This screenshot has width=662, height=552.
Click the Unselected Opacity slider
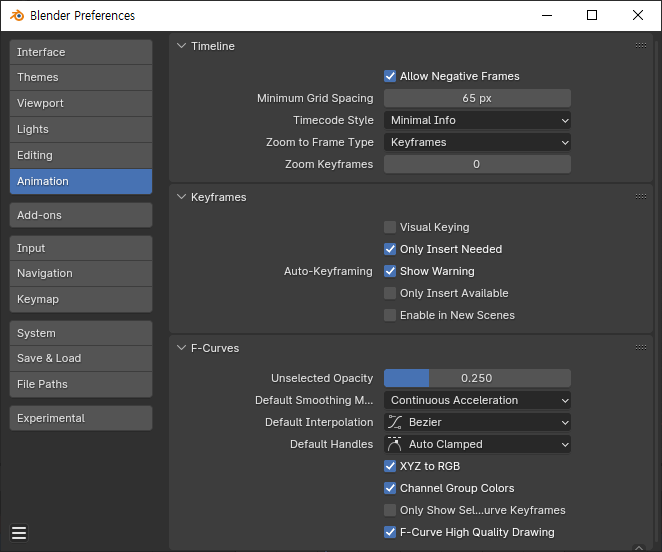tap(477, 378)
